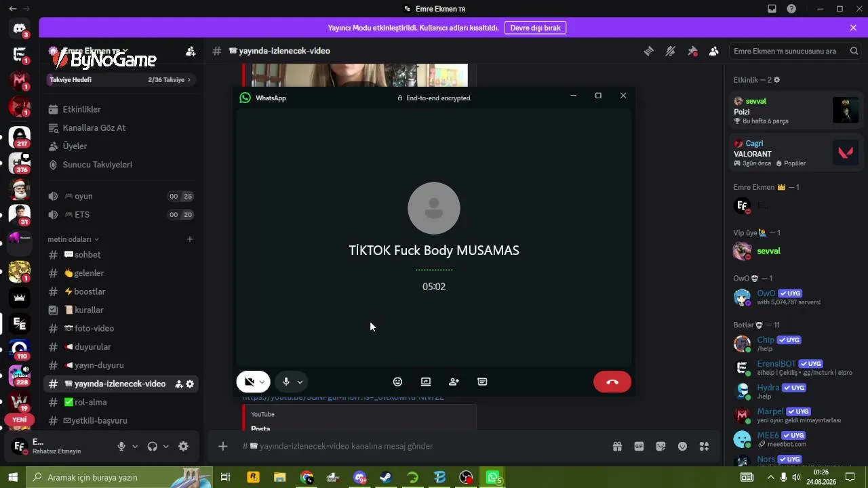Screen dimensions: 868x488
Task: Open microphone options arrow in WhatsApp call
Action: pos(300,382)
